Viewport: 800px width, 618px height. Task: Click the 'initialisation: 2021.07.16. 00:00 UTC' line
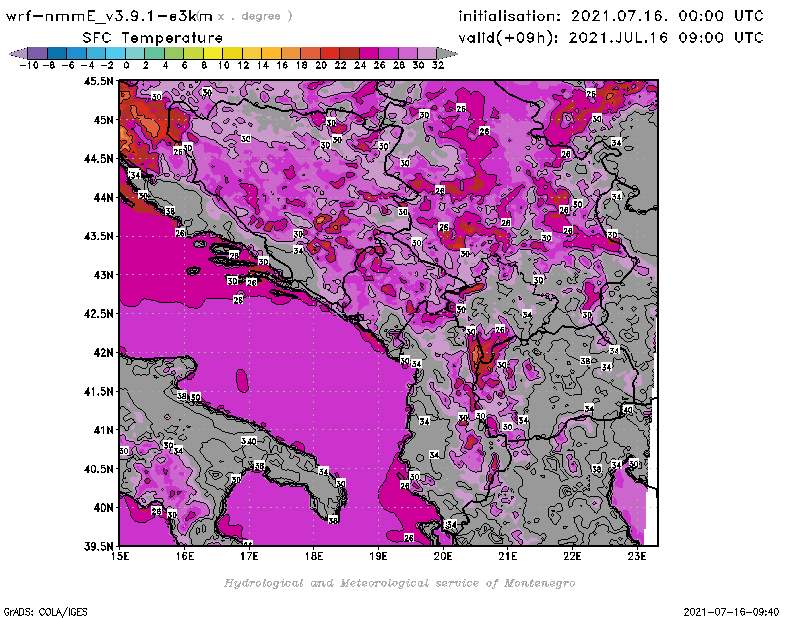[611, 16]
